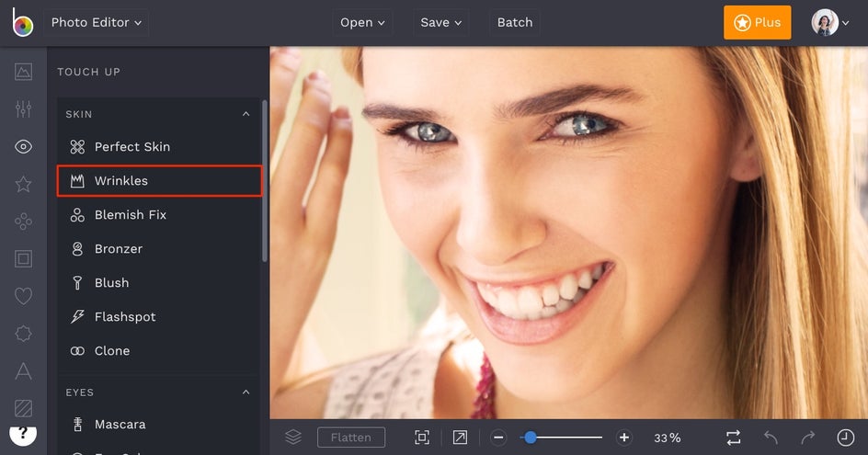This screenshot has width=868, height=455.
Task: Open the edit history clock icon
Action: 845,438
